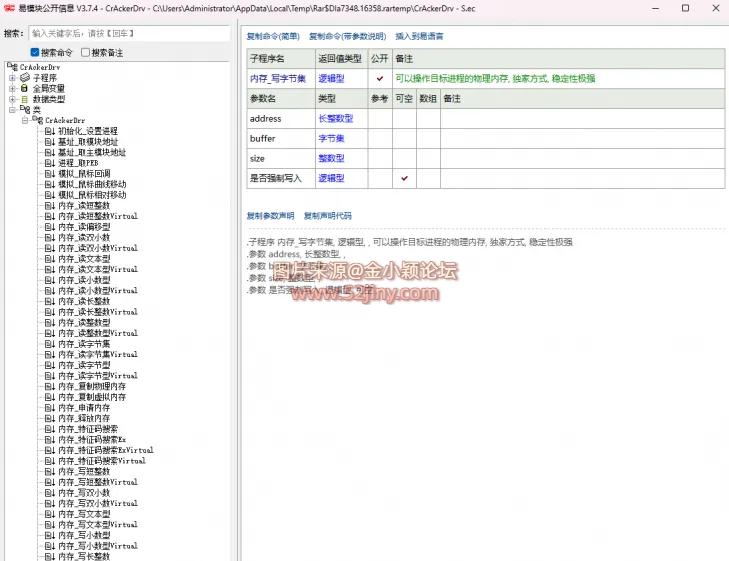Click the method icon beside 内存_读小数型
Screen dimensions: 729x561
[x=50, y=280]
